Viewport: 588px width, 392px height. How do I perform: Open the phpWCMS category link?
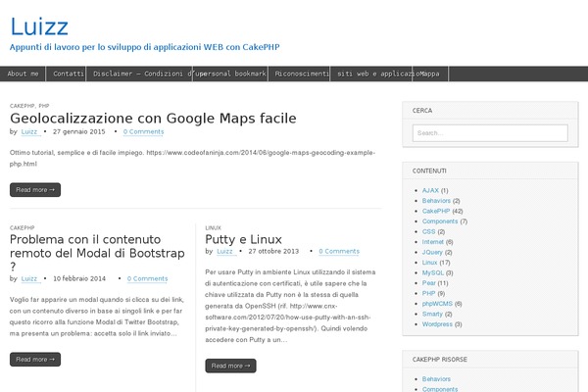click(437, 304)
